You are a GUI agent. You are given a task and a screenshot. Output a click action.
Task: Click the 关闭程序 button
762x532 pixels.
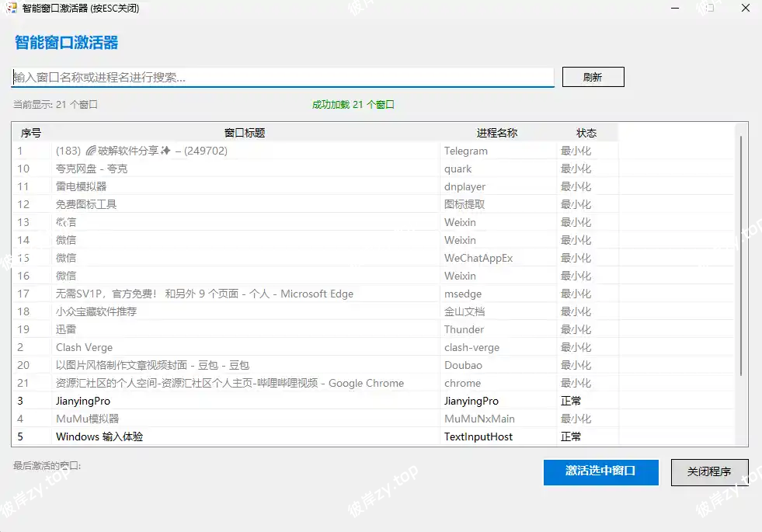pyautogui.click(x=708, y=472)
